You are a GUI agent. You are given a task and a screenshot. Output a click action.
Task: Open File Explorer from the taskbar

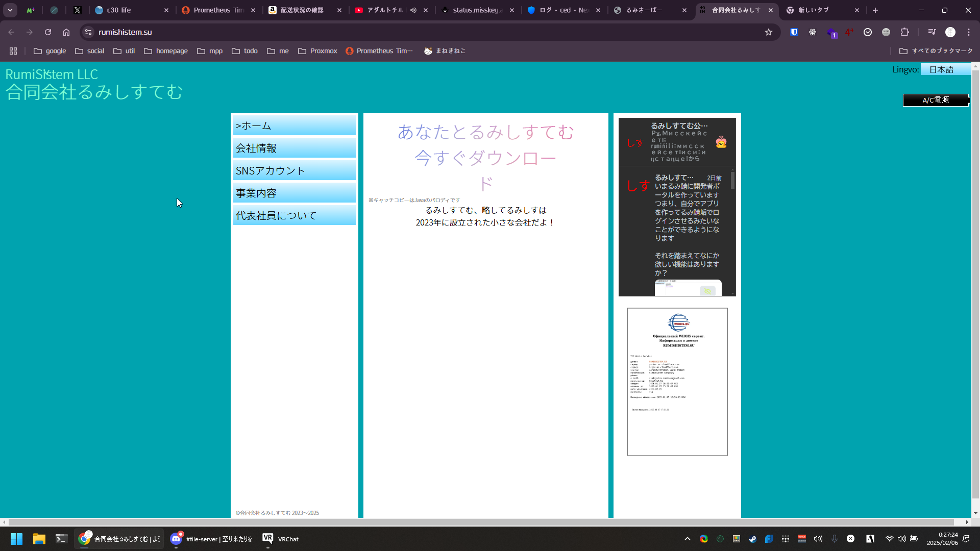tap(39, 539)
